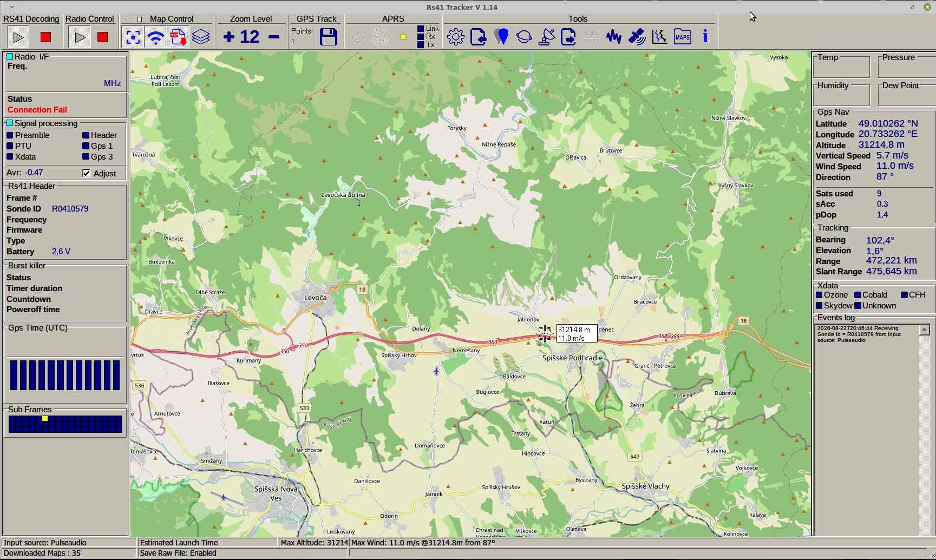This screenshot has height=560, width=936.
Task: Click the map download icon
Action: pos(178,37)
